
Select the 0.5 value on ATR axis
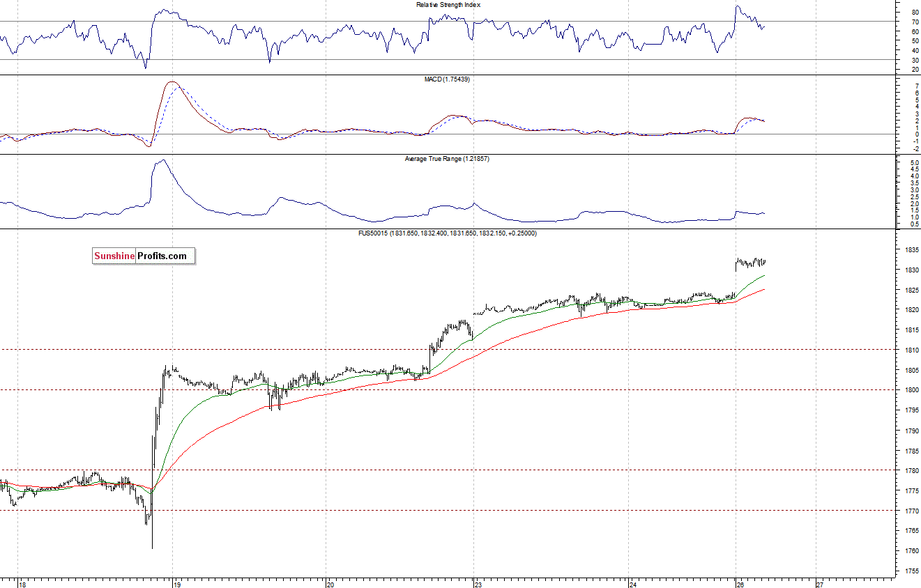(x=914, y=224)
